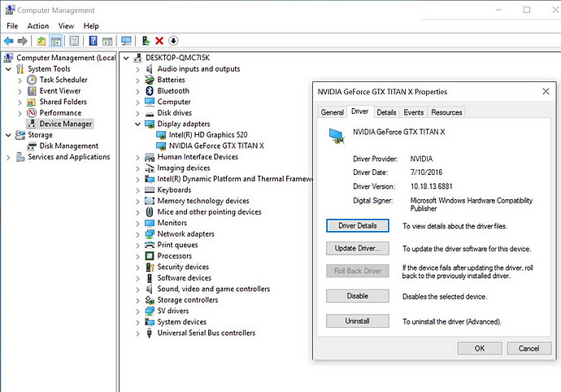This screenshot has width=561, height=392.
Task: Expand the System devices category
Action: [x=137, y=323]
